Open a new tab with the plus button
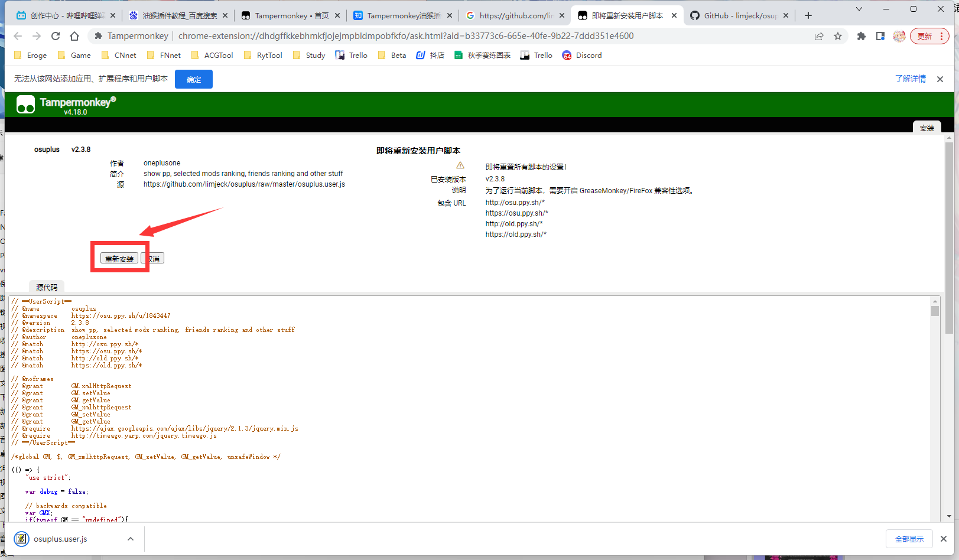959x560 pixels. (x=808, y=15)
